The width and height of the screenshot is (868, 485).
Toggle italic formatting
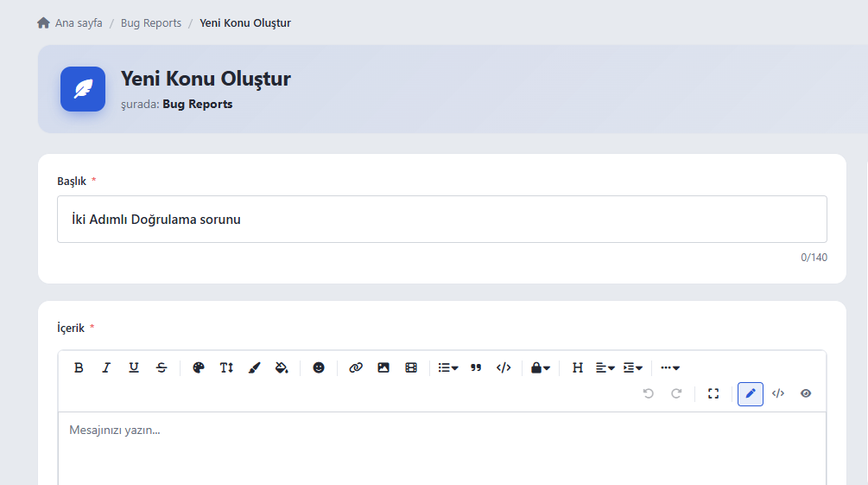(106, 367)
